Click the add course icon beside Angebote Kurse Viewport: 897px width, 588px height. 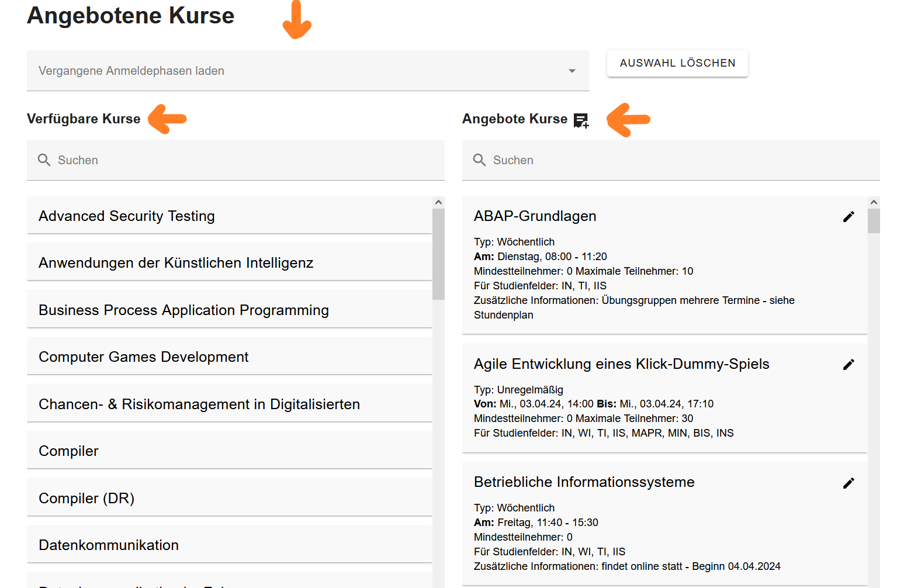point(581,120)
